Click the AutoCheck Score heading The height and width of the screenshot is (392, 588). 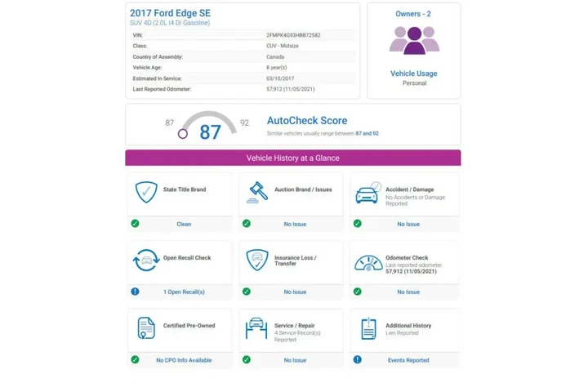pos(307,121)
